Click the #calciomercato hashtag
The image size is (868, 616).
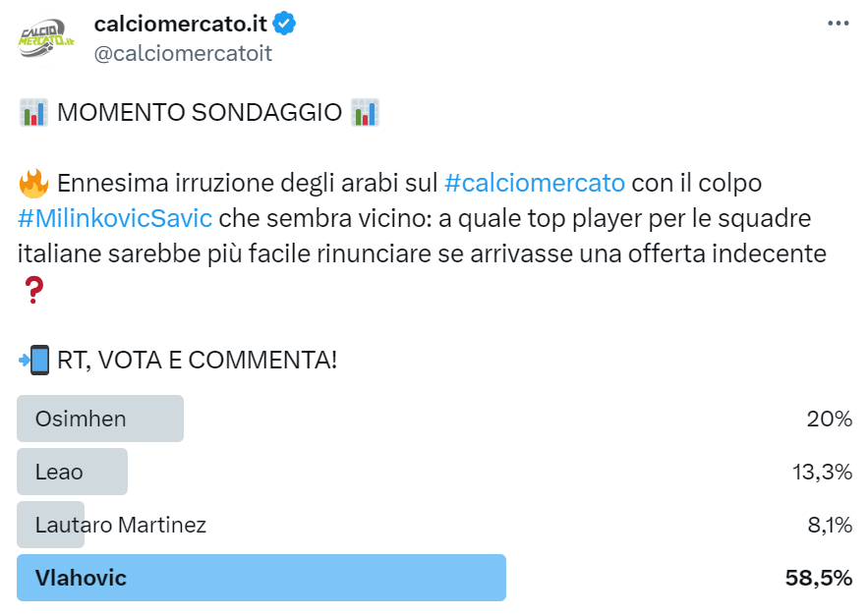pyautogui.click(x=534, y=183)
